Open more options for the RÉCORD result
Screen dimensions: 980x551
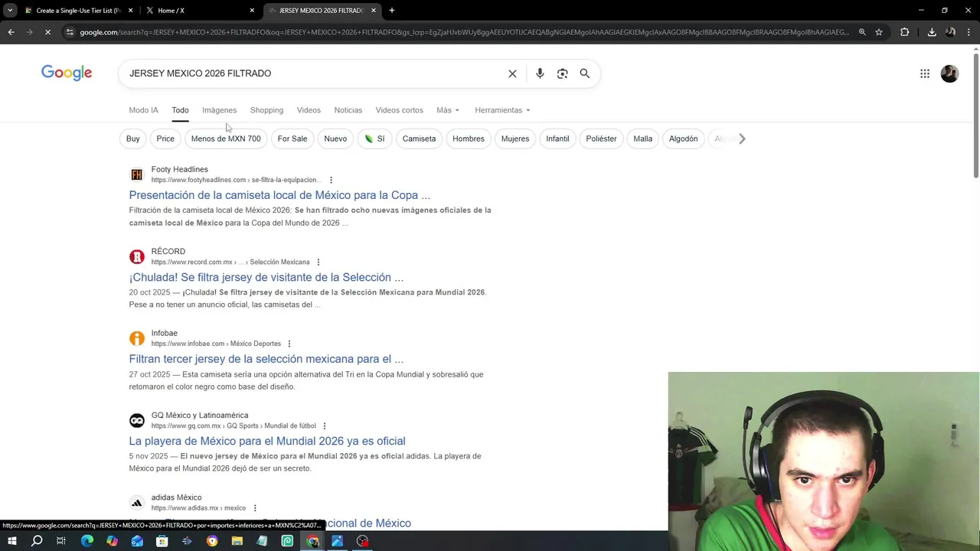pos(318,262)
